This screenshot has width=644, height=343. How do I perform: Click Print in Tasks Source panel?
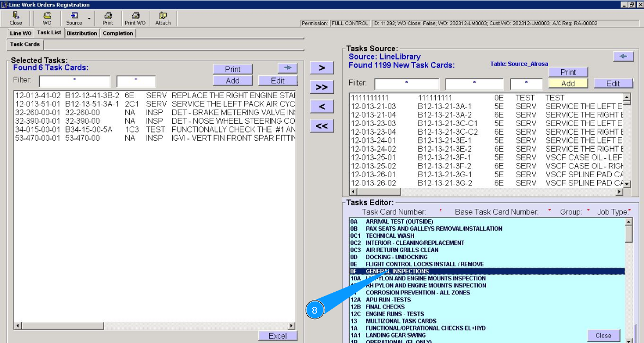568,72
